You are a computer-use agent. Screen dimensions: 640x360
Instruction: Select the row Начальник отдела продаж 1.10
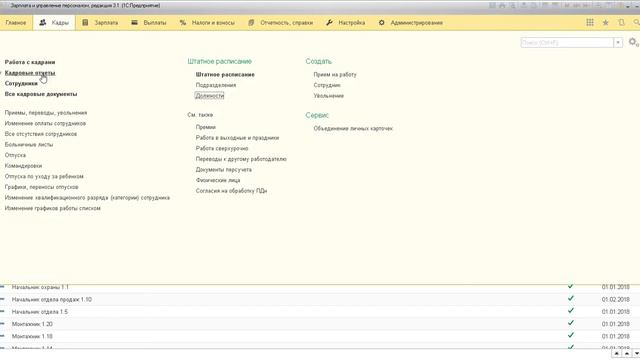pos(320,300)
